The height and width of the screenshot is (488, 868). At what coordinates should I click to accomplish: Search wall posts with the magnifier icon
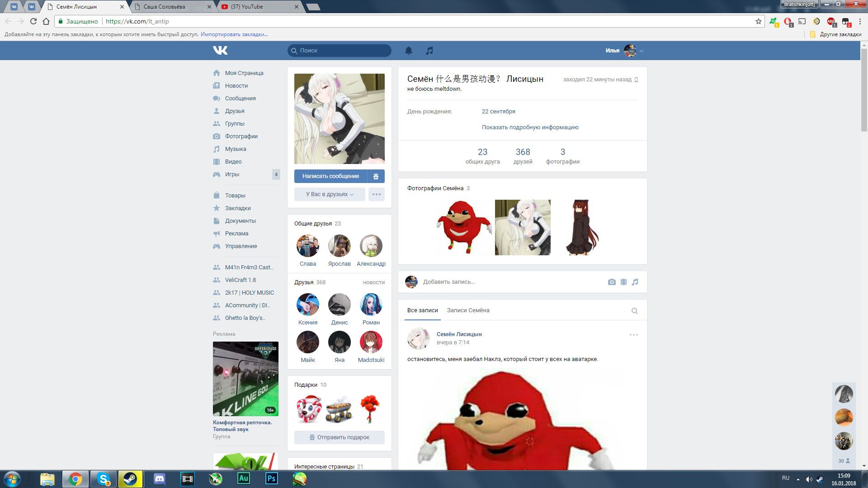[634, 311]
